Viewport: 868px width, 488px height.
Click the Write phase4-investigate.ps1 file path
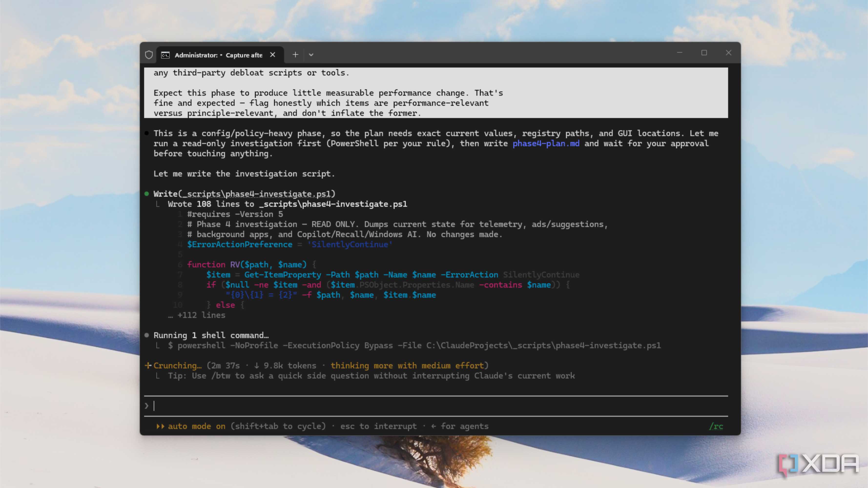[258, 194]
